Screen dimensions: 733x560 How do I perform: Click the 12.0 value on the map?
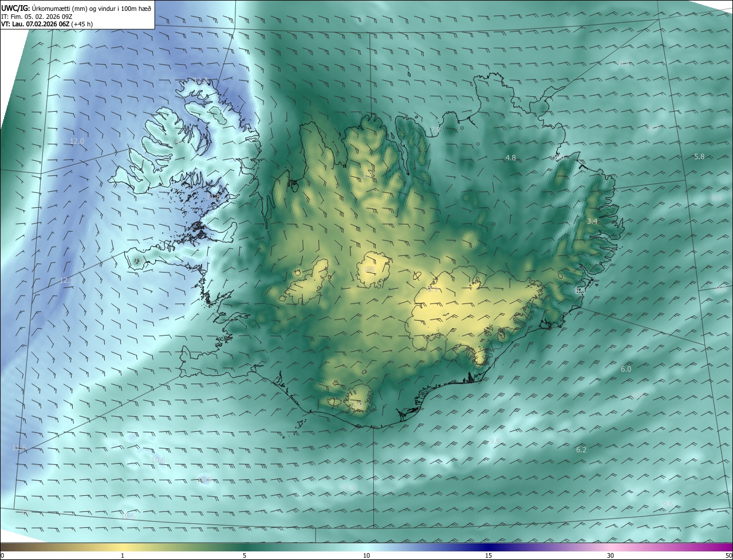[x=77, y=141]
